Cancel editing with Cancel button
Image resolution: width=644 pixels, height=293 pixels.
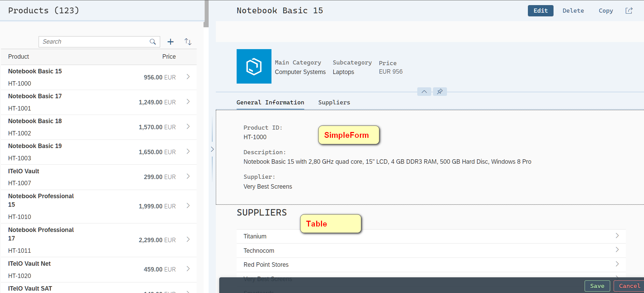click(629, 286)
